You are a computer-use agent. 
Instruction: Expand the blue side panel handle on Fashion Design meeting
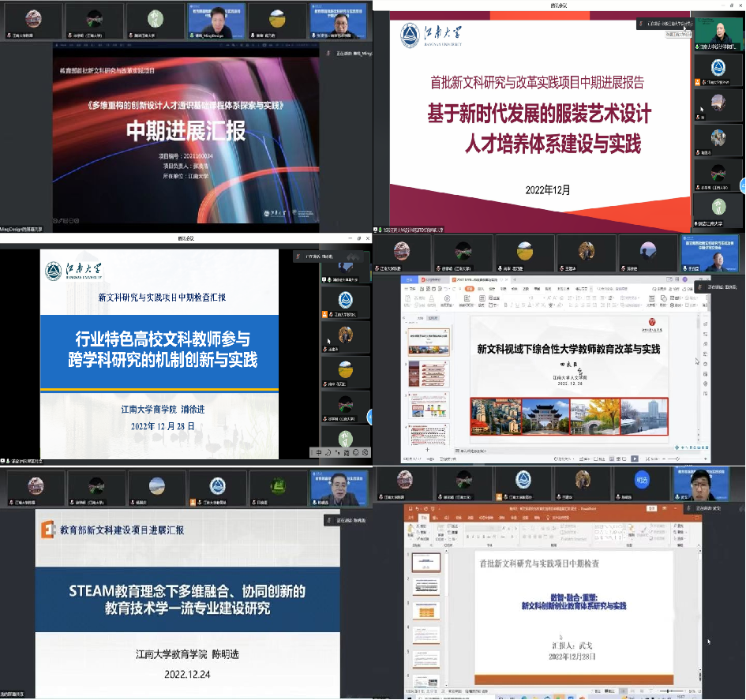pos(742,185)
